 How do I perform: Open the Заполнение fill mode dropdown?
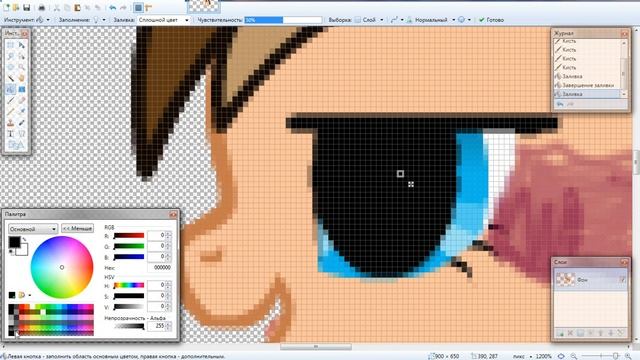pyautogui.click(x=99, y=20)
